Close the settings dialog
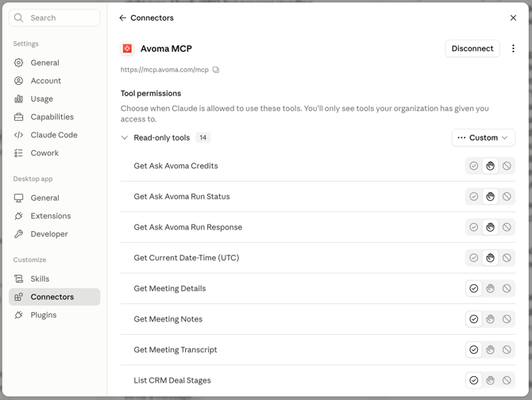Screen dimensions: 532x400 click(x=513, y=18)
